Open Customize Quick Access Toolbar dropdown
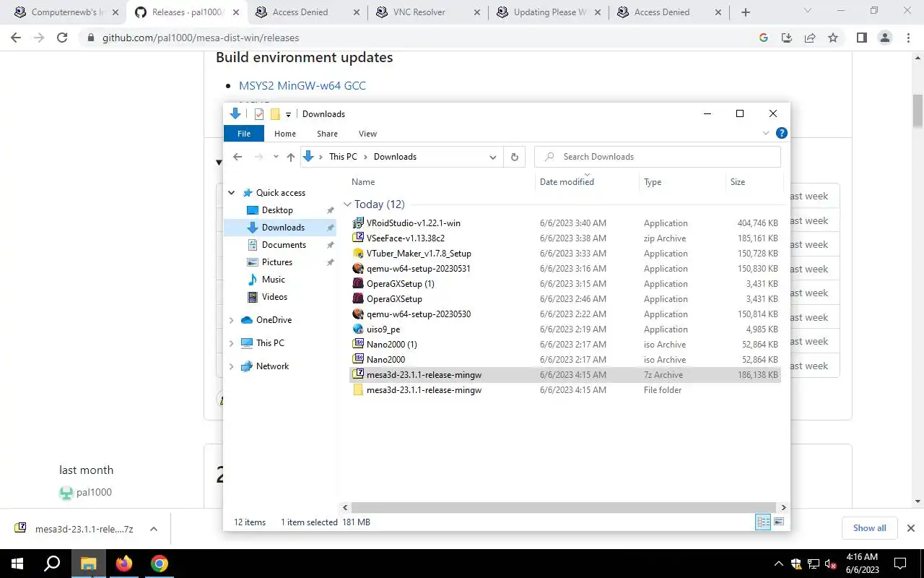Image resolution: width=924 pixels, height=578 pixels. click(288, 114)
